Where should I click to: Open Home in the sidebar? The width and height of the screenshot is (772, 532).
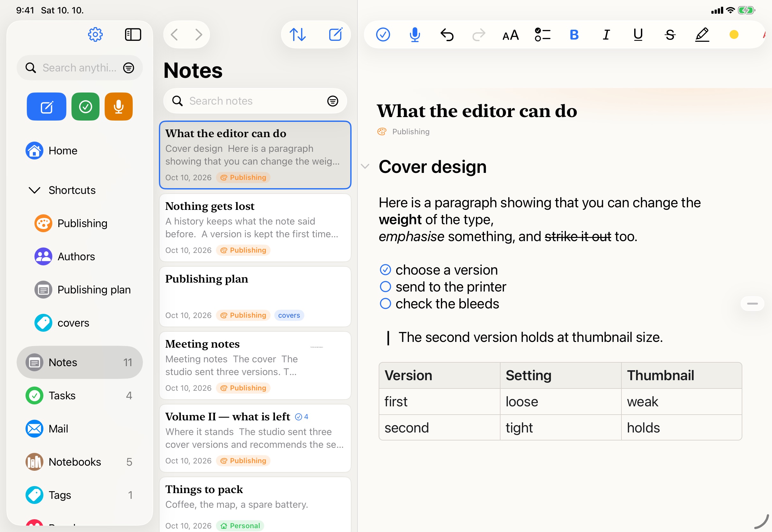pyautogui.click(x=79, y=151)
